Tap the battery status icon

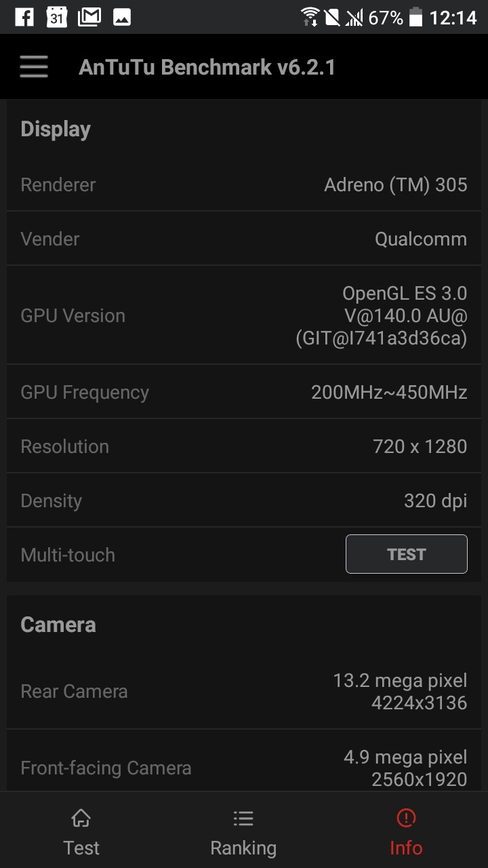click(x=415, y=17)
